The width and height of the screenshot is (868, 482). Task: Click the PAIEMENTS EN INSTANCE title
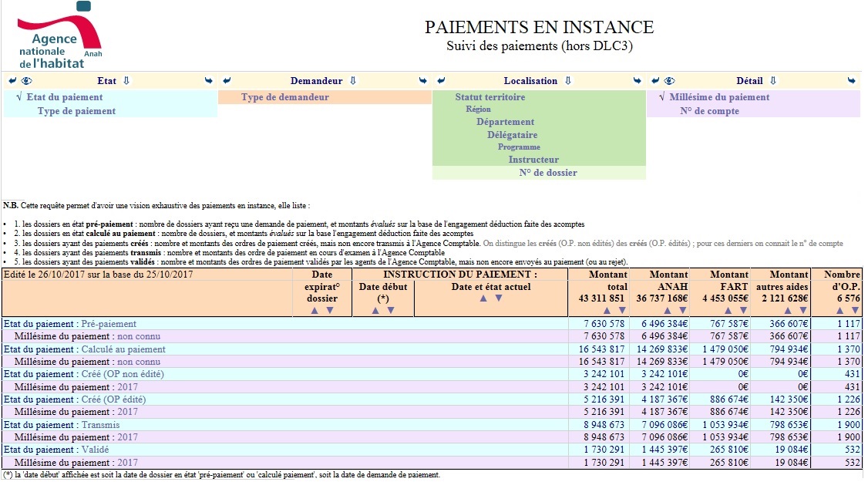click(539, 27)
